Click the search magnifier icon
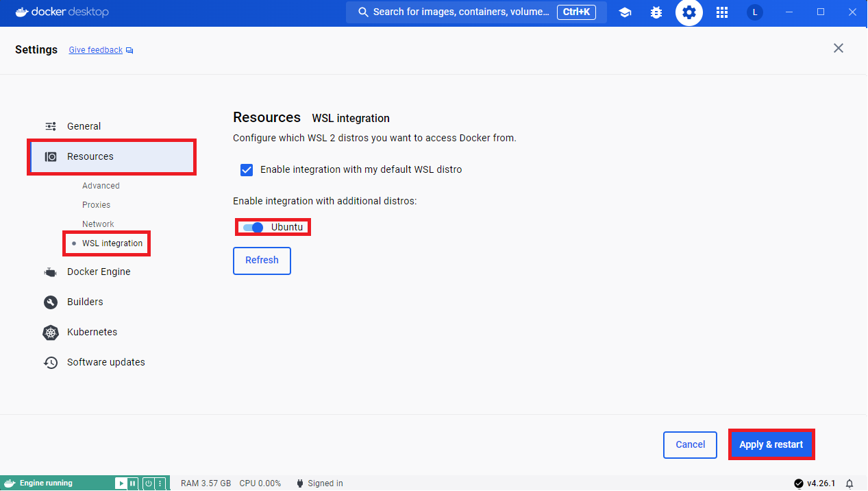This screenshot has width=868, height=491. click(x=362, y=12)
